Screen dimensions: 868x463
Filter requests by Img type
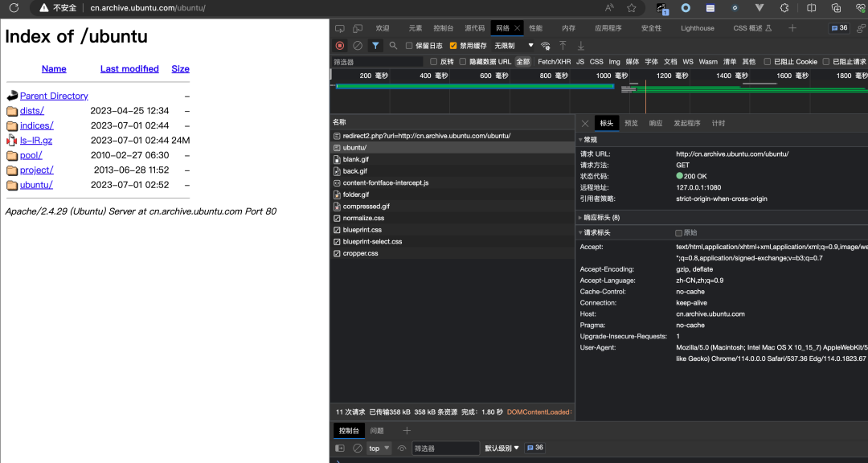(x=615, y=61)
